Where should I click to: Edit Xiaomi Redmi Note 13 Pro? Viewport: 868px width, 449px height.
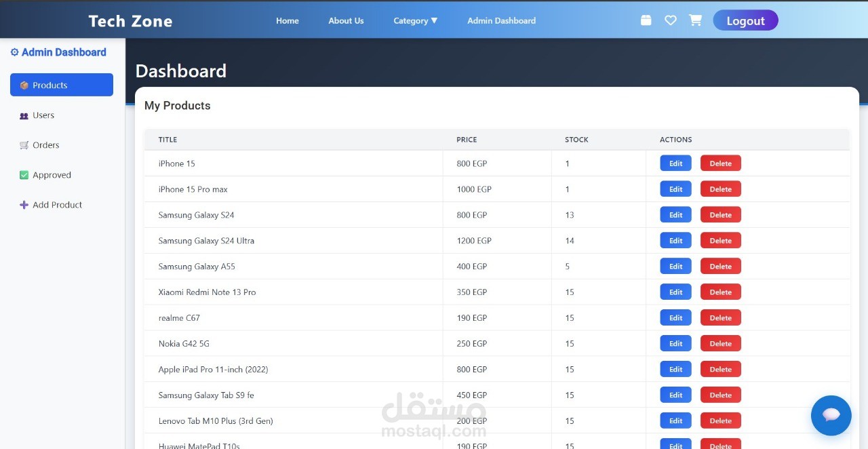point(675,292)
